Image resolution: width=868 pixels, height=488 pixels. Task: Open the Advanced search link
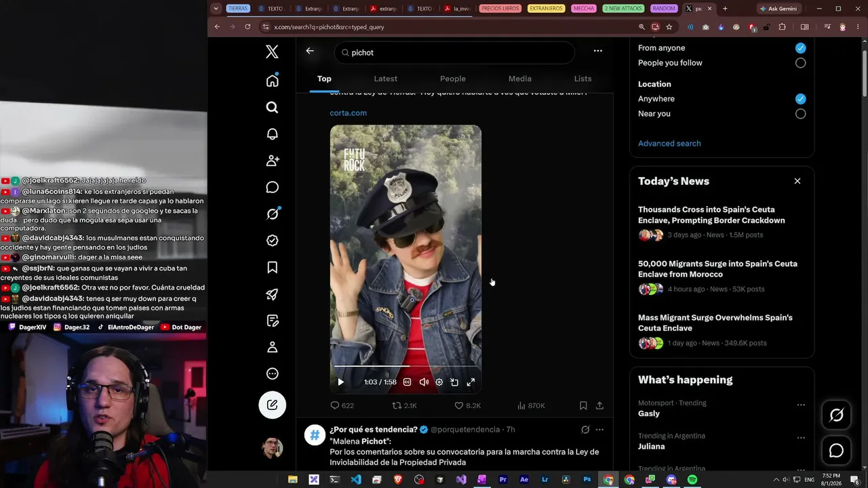point(669,144)
